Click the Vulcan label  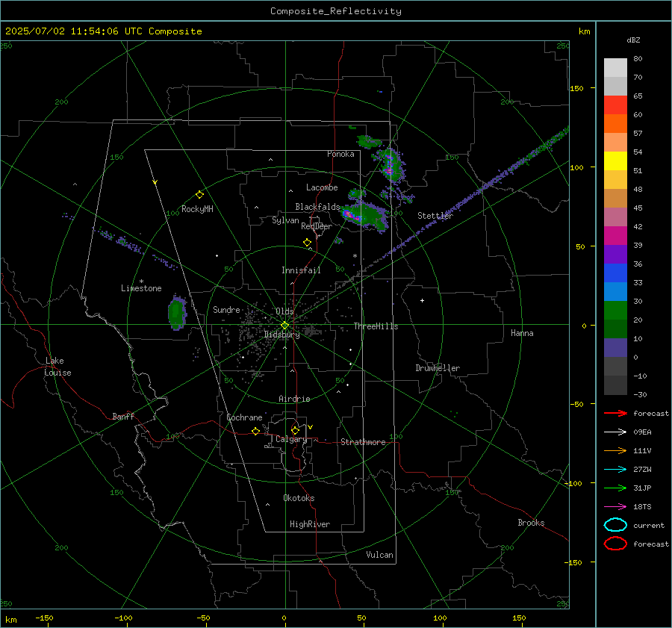tap(380, 555)
